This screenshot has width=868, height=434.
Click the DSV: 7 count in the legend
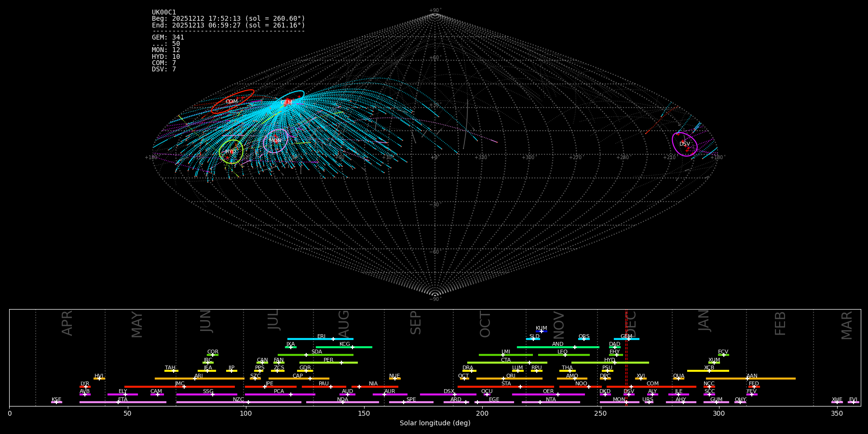pyautogui.click(x=164, y=69)
